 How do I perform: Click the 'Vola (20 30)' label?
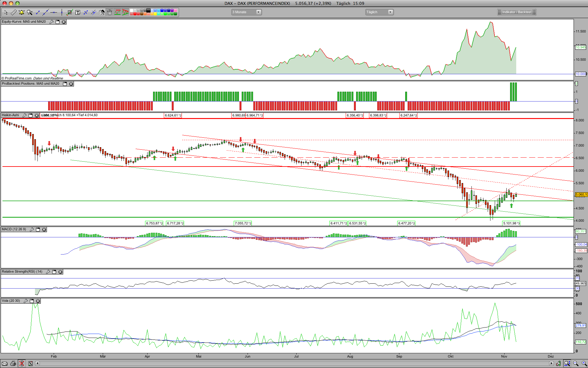11,301
